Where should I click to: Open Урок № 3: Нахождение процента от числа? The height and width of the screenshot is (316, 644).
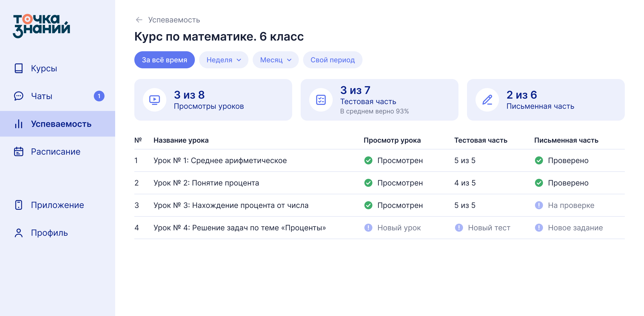coord(231,205)
